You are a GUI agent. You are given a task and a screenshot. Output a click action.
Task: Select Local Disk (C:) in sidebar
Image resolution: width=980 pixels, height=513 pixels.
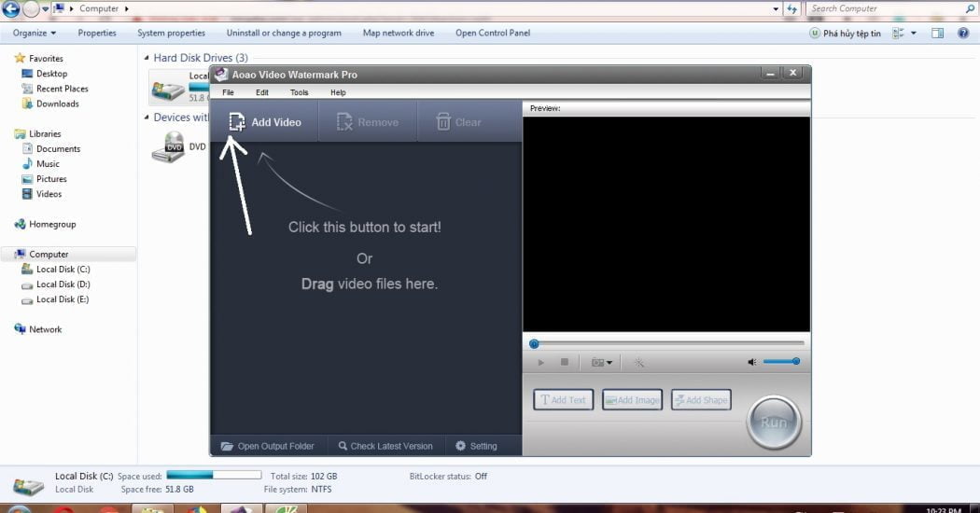tap(63, 270)
